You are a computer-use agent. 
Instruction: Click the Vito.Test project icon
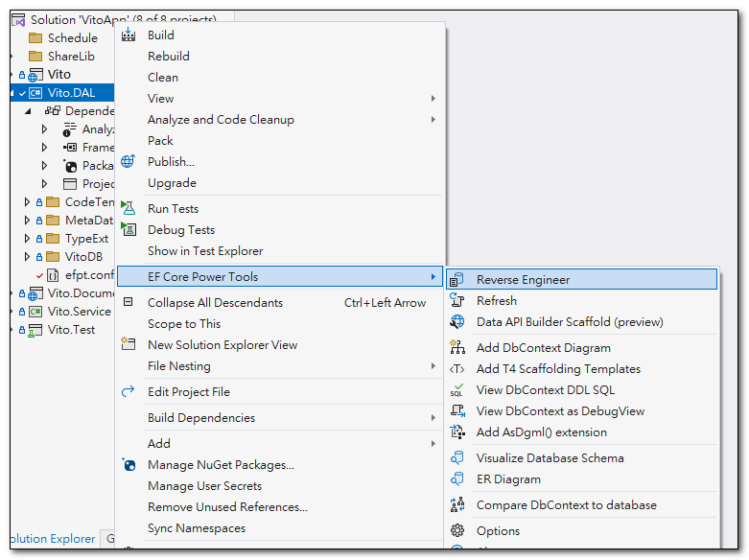point(35,330)
